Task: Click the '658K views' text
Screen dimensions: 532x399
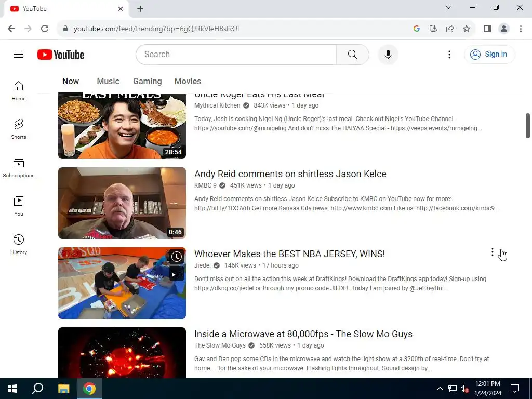Action: tap(275, 345)
